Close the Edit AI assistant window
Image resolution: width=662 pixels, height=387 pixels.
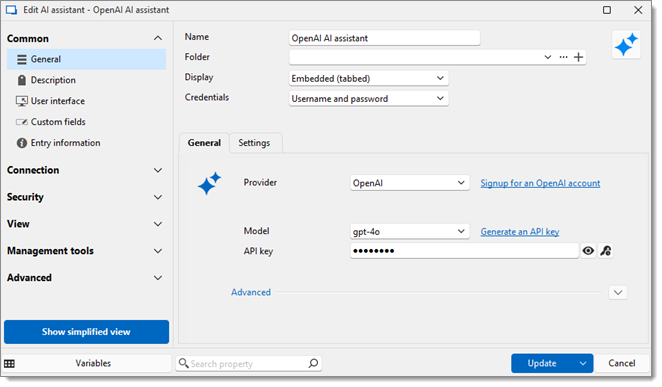pos(638,10)
